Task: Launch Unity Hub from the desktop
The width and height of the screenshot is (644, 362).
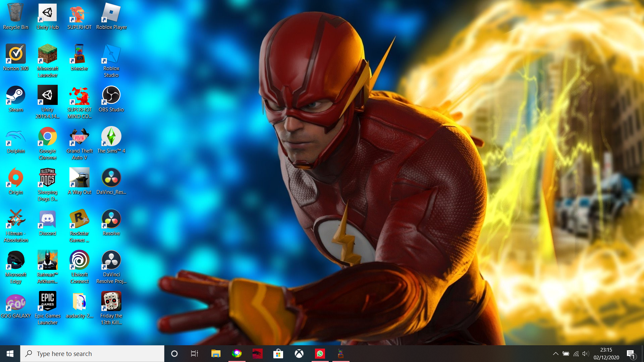Action: coord(47,17)
